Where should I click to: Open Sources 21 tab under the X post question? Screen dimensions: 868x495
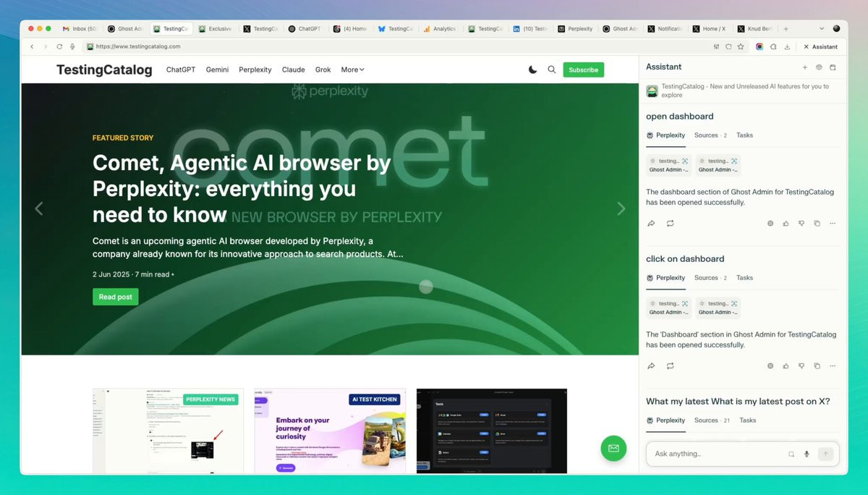point(712,420)
